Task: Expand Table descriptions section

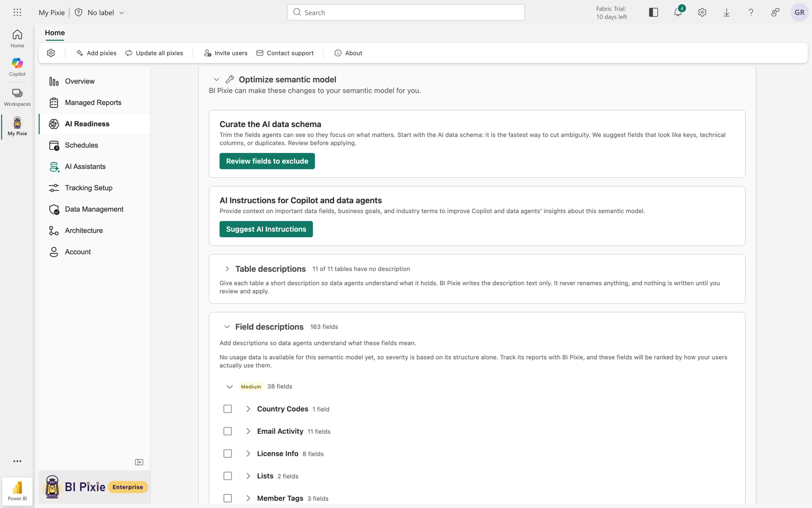Action: pos(227,269)
